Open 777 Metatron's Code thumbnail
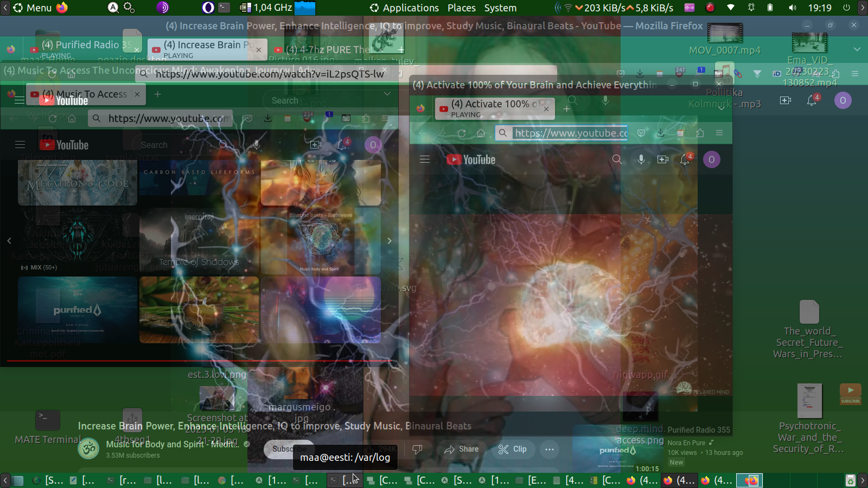Viewport: 868px width, 488px height. [78, 182]
